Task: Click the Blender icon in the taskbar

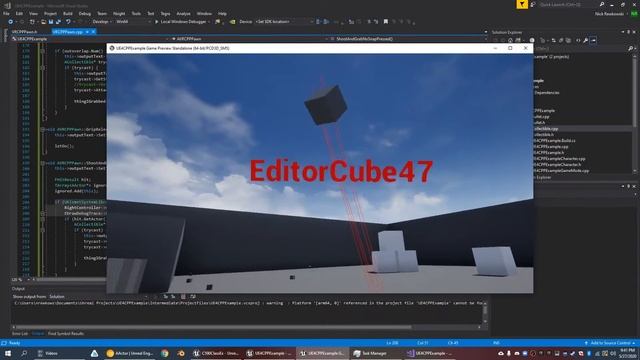Action: point(181,353)
